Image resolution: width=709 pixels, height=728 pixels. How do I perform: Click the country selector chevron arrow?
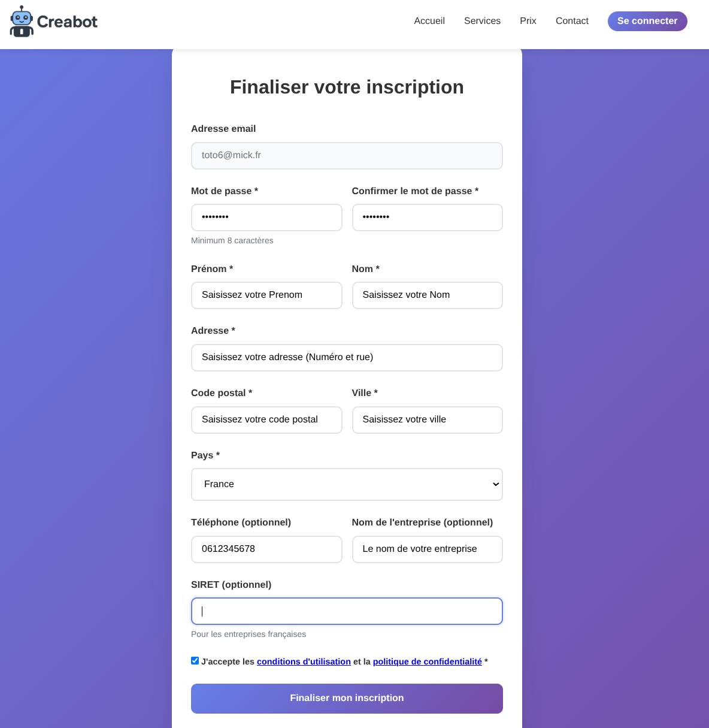pos(495,484)
